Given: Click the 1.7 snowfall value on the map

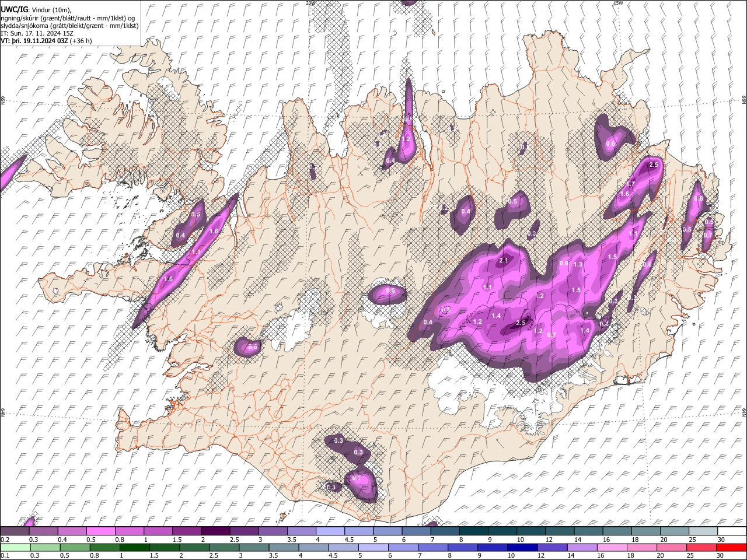Looking at the screenshot, I should (x=631, y=184).
